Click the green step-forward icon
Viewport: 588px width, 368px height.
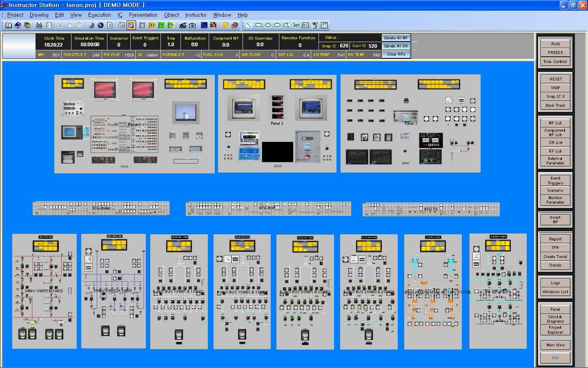tap(171, 25)
